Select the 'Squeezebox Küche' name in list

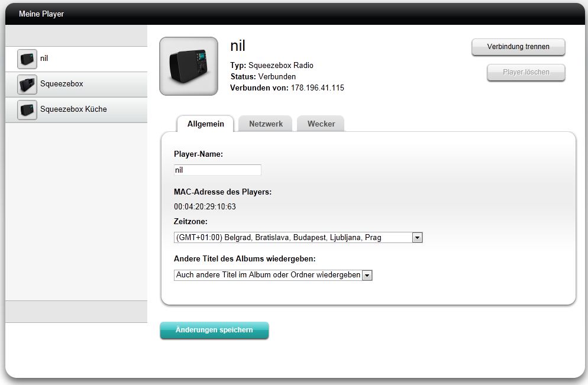(73, 109)
